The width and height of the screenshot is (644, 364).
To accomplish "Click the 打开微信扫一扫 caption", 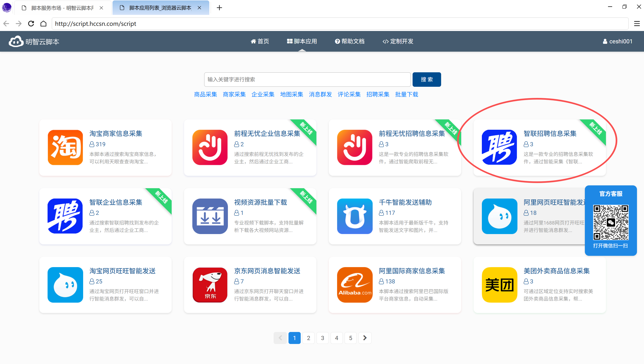I will (610, 246).
